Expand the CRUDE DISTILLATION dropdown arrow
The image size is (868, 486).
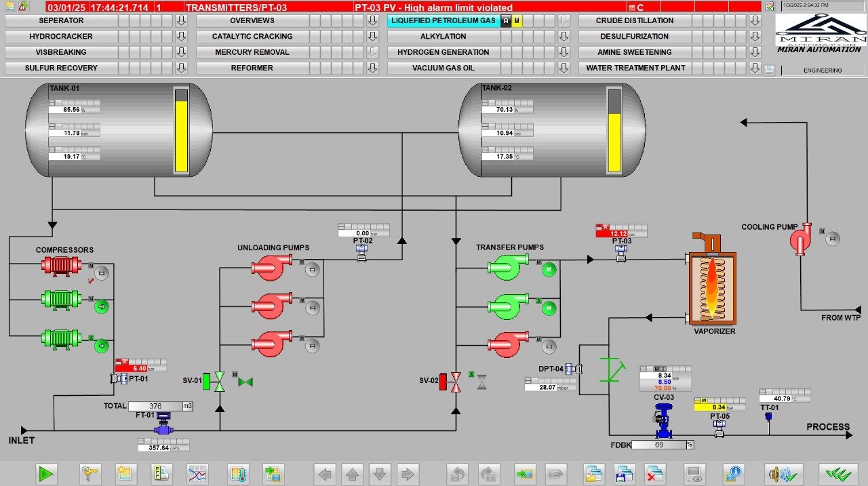click(x=755, y=21)
